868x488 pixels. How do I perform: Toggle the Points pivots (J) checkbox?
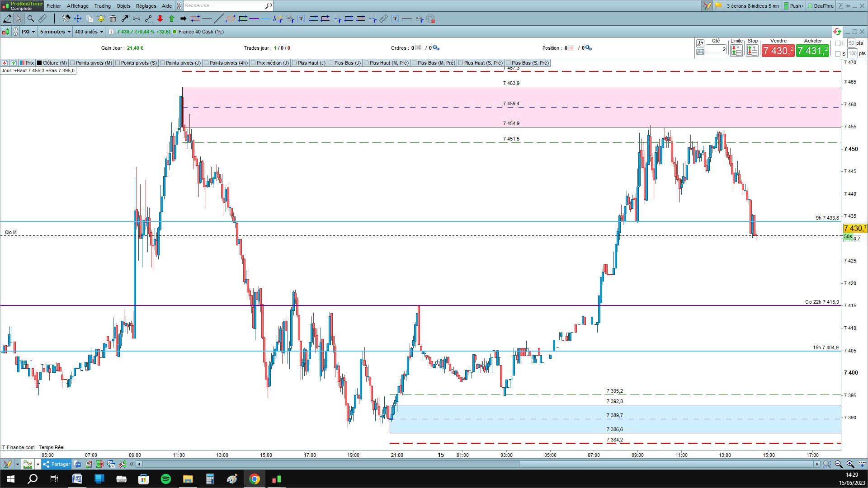pyautogui.click(x=162, y=63)
